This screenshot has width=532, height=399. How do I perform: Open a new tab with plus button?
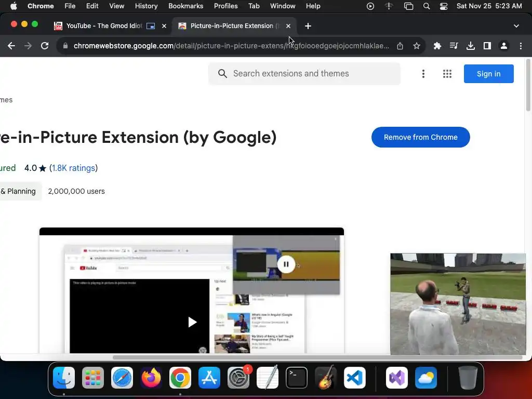point(308,26)
